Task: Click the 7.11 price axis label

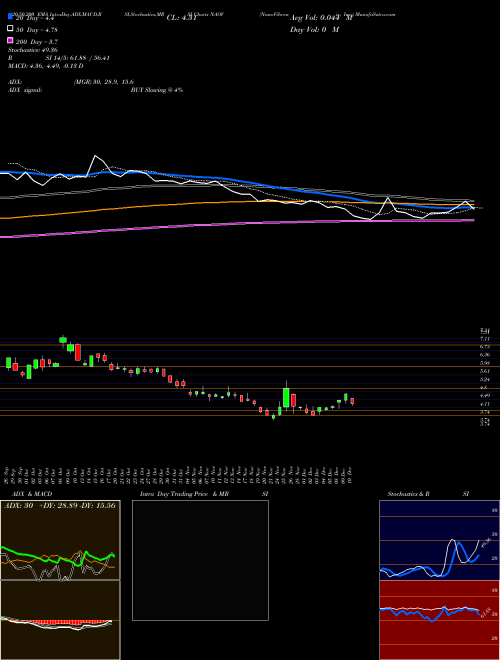Action: pyautogui.click(x=485, y=338)
